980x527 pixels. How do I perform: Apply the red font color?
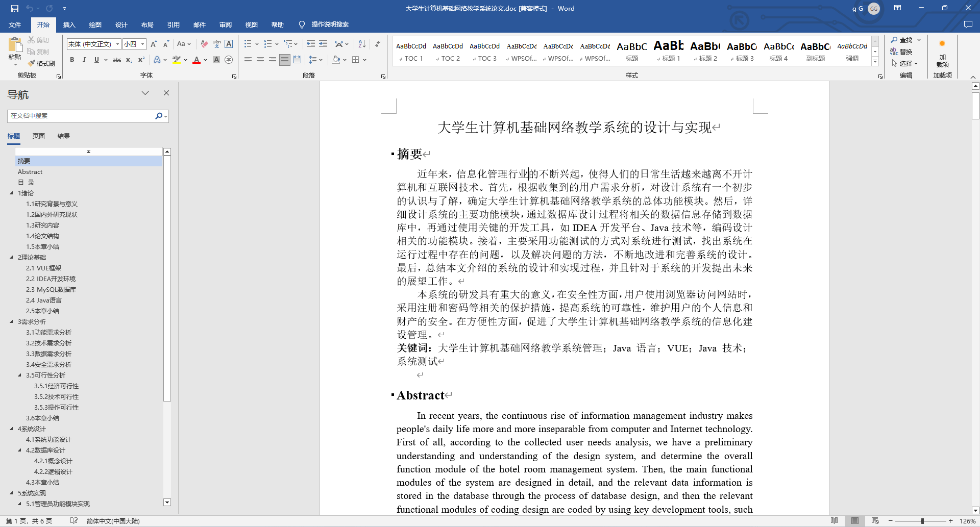(x=197, y=60)
